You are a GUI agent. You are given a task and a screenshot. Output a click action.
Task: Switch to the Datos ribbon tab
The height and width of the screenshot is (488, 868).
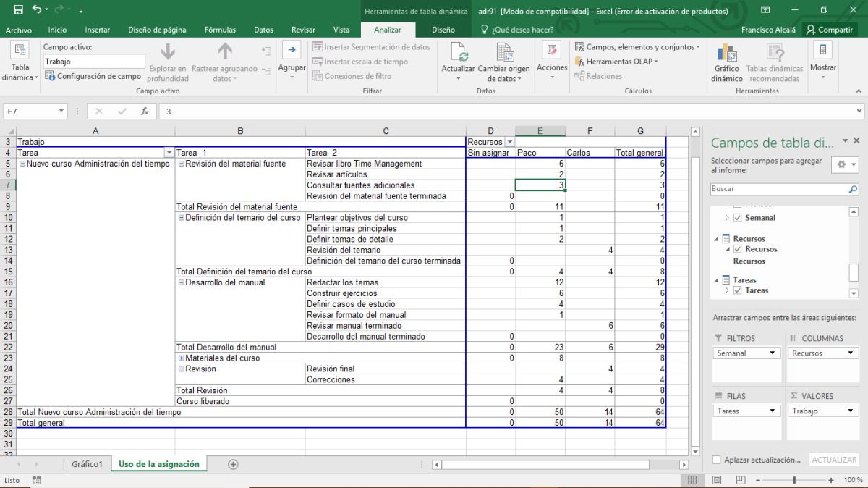[264, 30]
